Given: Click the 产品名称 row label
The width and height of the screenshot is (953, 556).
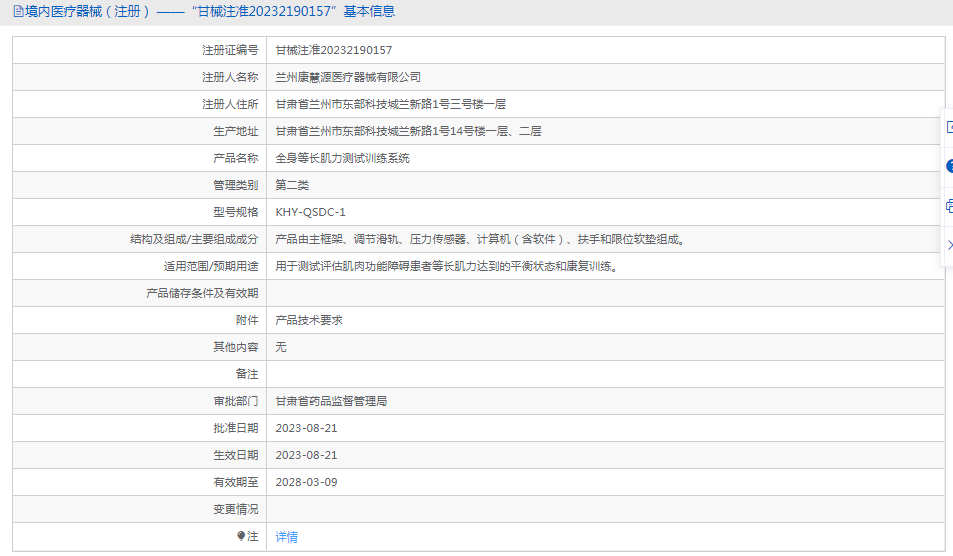Looking at the screenshot, I should [x=236, y=158].
